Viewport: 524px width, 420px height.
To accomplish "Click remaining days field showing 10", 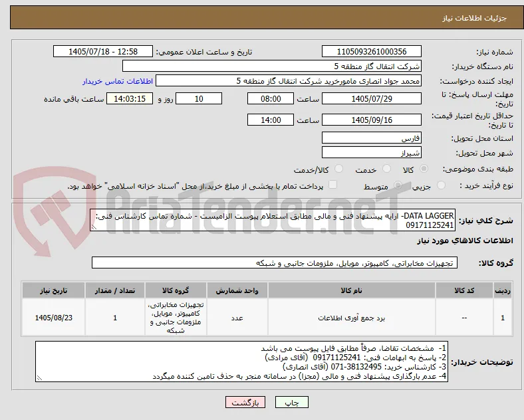I will point(199,98).
